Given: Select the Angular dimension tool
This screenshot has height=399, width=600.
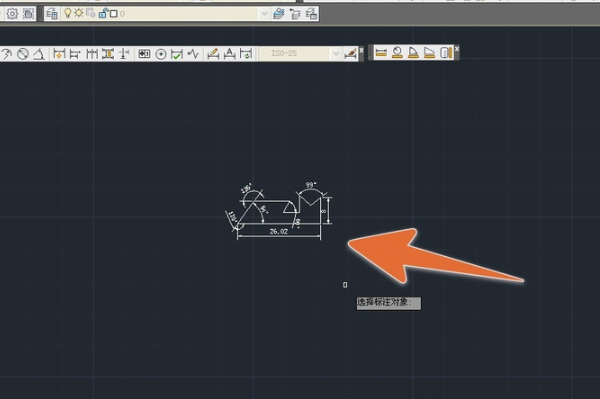Looking at the screenshot, I should [x=38, y=54].
